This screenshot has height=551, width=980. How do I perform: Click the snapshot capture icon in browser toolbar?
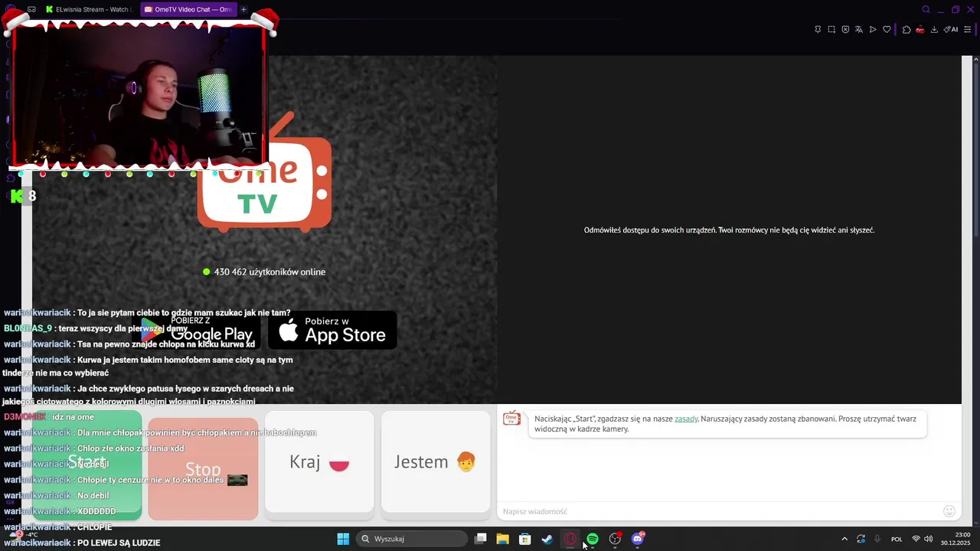831,30
